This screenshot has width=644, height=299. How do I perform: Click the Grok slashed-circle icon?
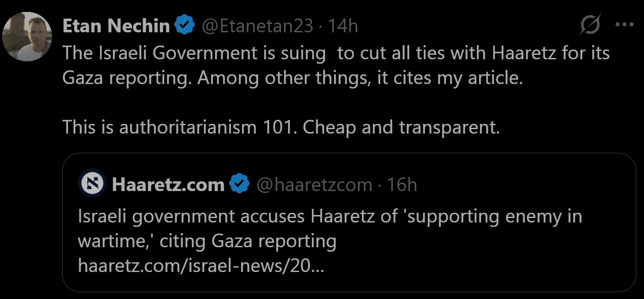pos(590,25)
